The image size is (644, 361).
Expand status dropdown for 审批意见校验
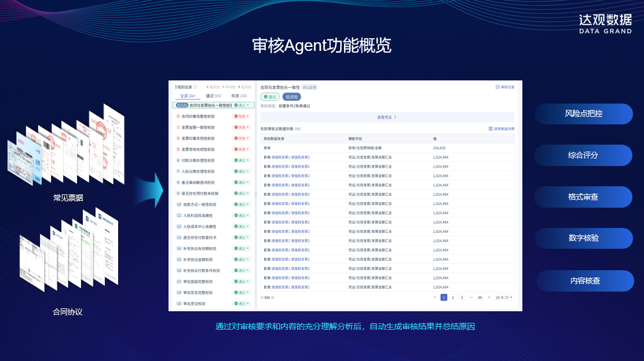[248, 304]
